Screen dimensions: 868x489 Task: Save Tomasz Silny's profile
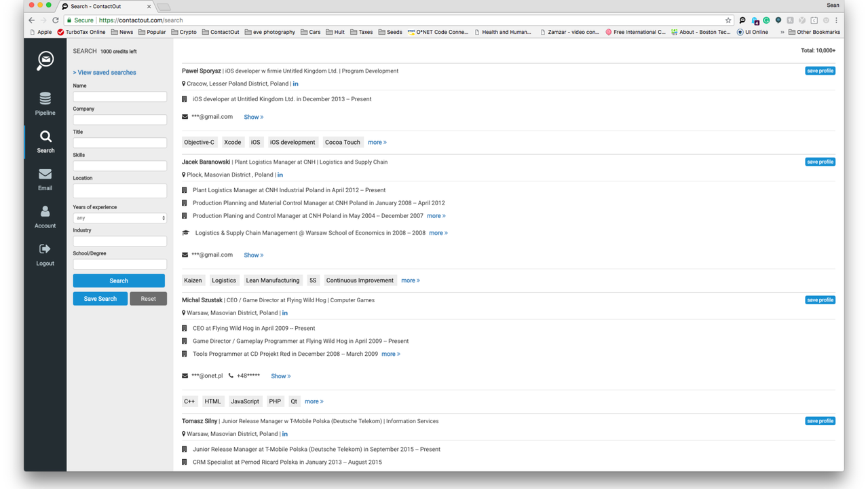(x=820, y=420)
